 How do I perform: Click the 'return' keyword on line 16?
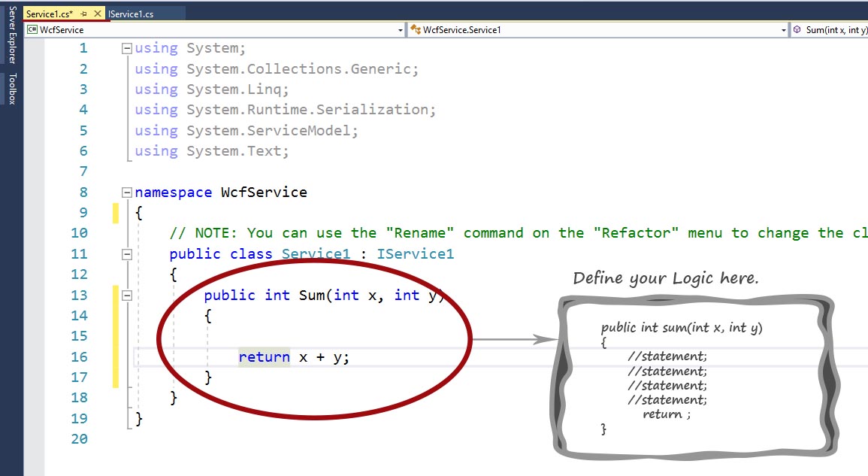264,357
